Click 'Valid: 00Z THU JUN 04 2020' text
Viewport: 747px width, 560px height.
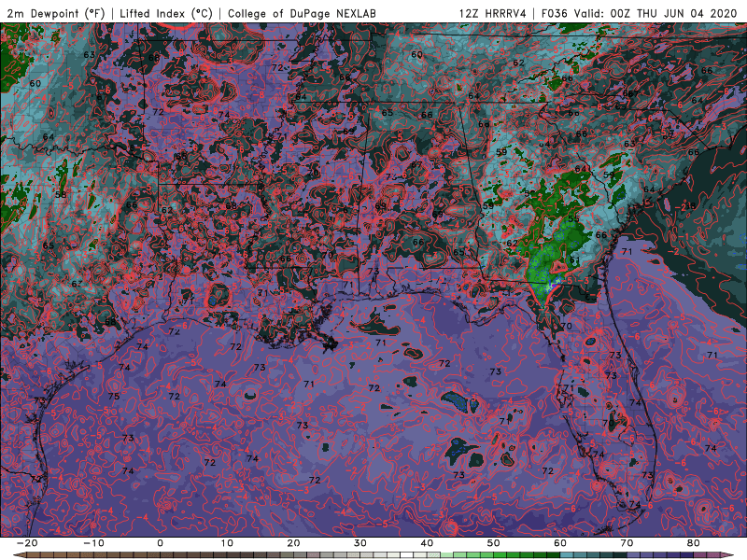tap(655, 13)
